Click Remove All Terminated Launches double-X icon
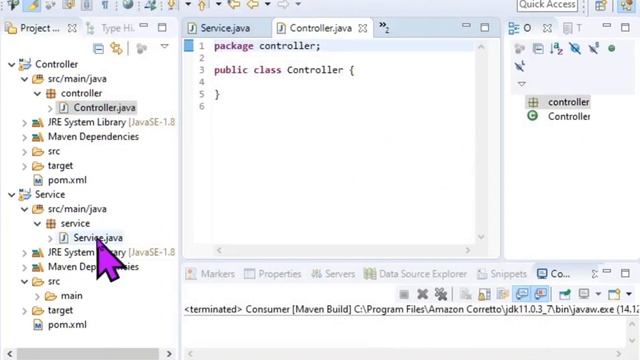This screenshot has height=360, width=640. 441,294
